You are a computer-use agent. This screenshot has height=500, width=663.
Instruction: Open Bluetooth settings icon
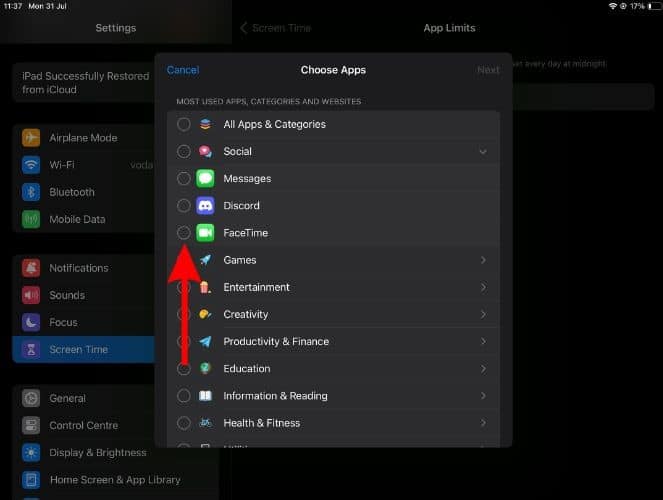pyautogui.click(x=31, y=192)
